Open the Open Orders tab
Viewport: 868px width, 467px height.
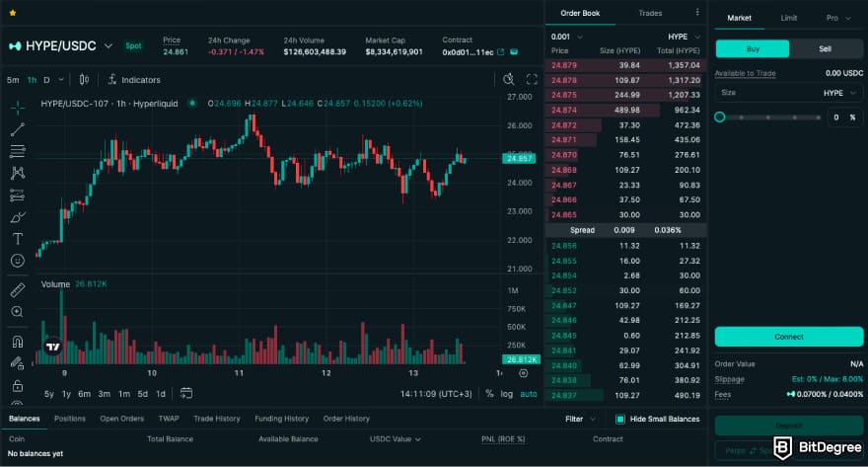(x=121, y=419)
